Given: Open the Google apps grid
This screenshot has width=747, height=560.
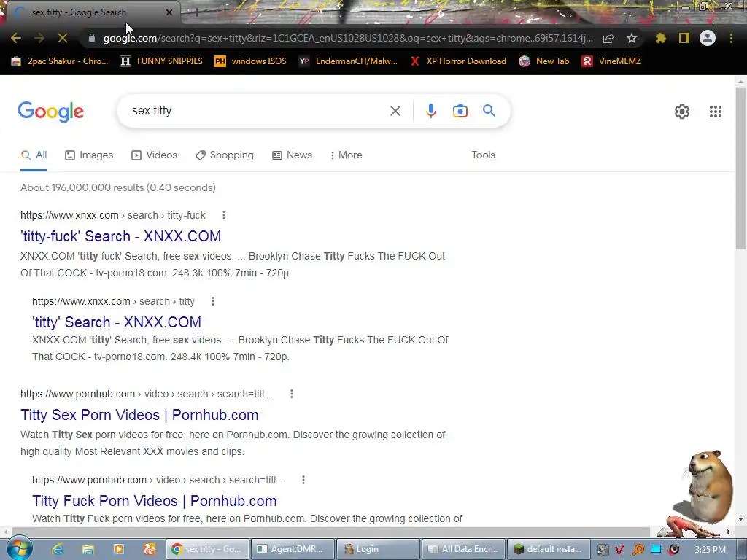Looking at the screenshot, I should (x=715, y=112).
